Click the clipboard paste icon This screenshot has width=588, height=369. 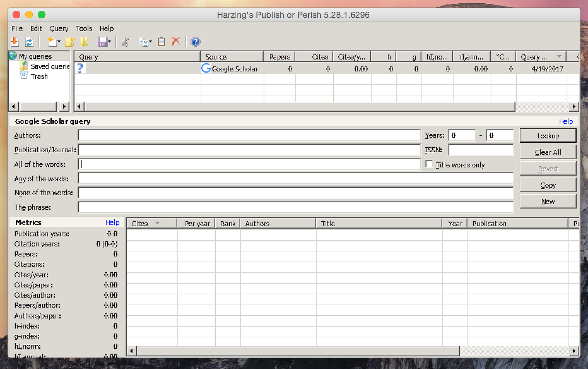point(161,42)
